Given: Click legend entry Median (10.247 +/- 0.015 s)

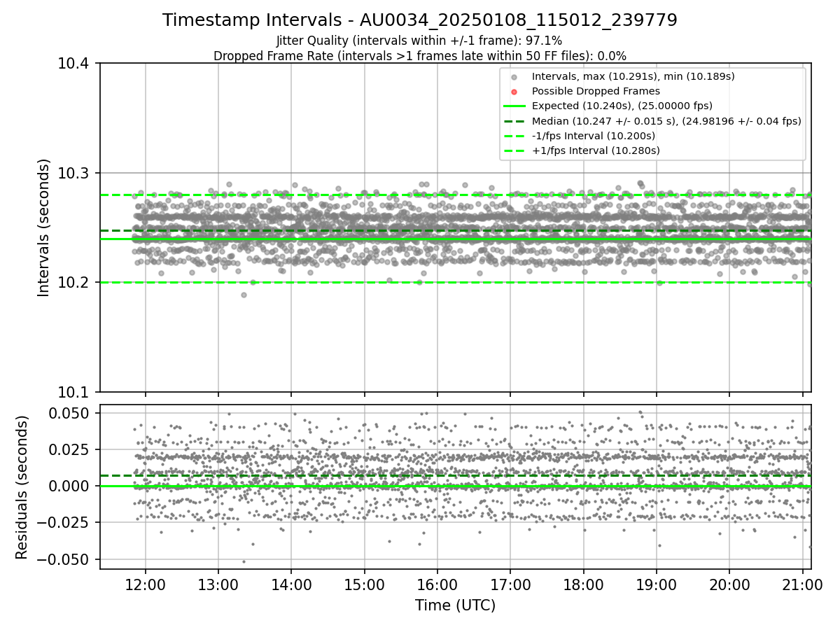Looking at the screenshot, I should pyautogui.click(x=666, y=121).
